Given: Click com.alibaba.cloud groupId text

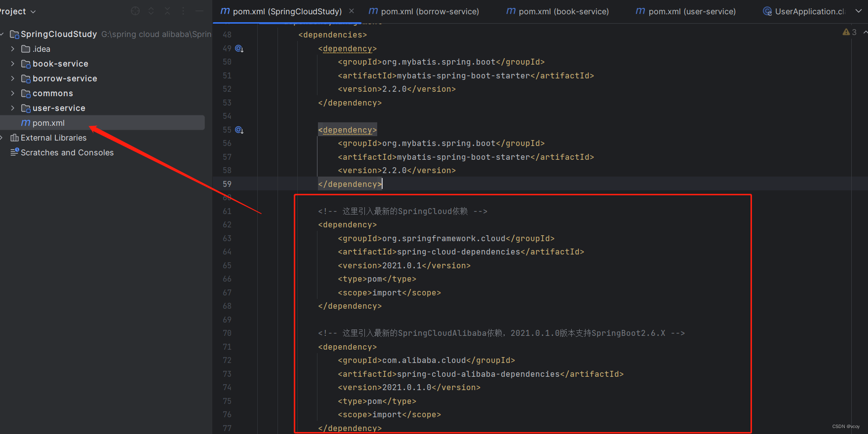Looking at the screenshot, I should (424, 361).
